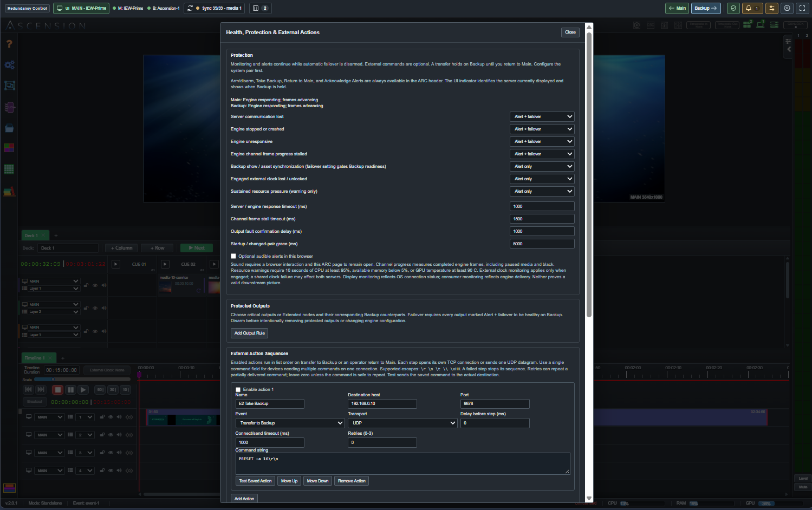812x510 pixels.
Task: Click the green grid icon with badge 2
Action: pyautogui.click(x=748, y=24)
